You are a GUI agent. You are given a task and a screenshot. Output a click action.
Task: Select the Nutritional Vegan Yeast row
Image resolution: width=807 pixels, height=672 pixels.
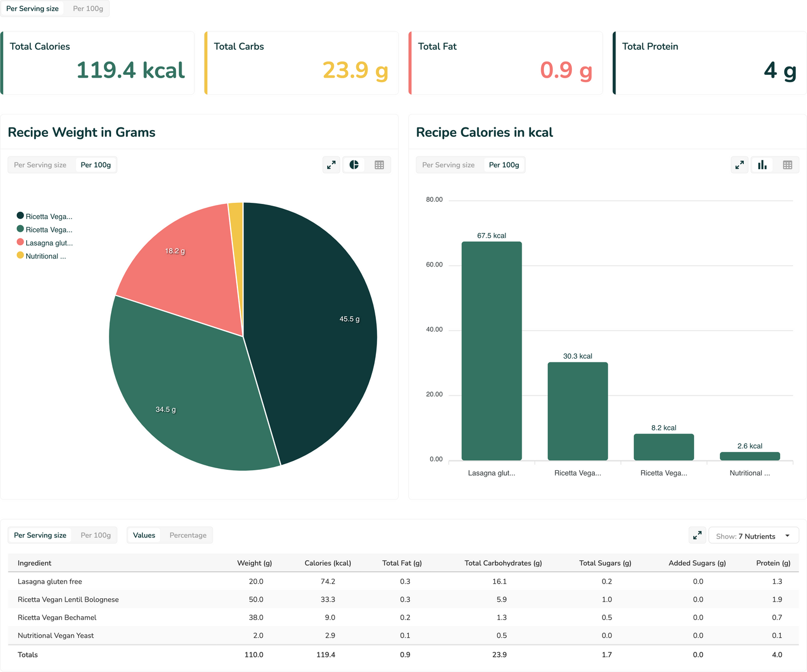tap(403, 635)
